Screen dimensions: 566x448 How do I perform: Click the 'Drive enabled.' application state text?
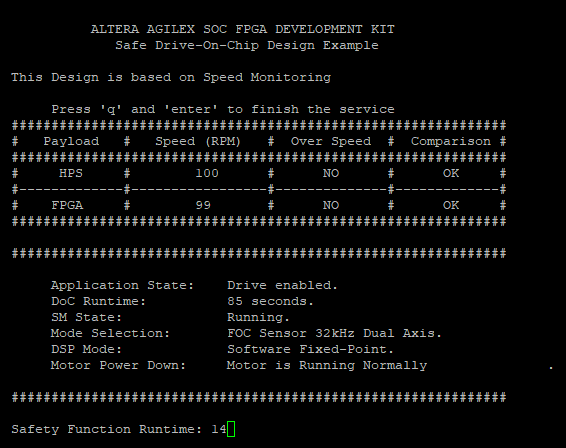(x=282, y=285)
